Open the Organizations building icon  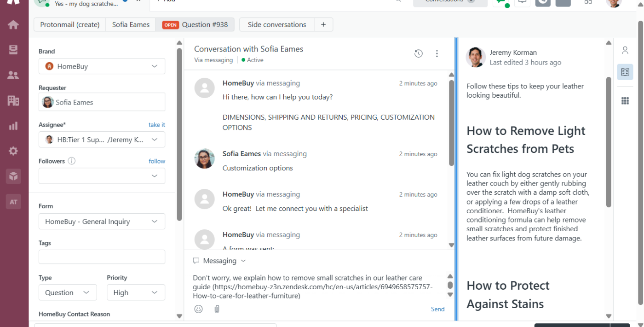point(13,100)
